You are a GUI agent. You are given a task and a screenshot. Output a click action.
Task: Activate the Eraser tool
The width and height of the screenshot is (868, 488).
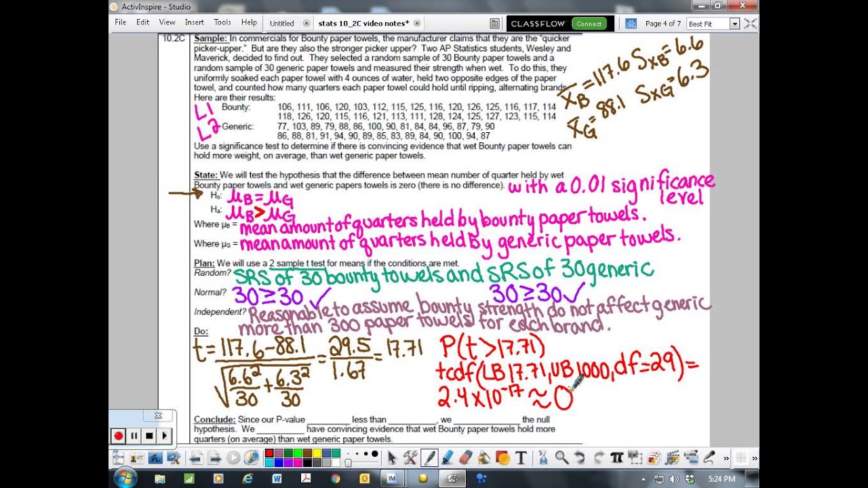pos(466,457)
